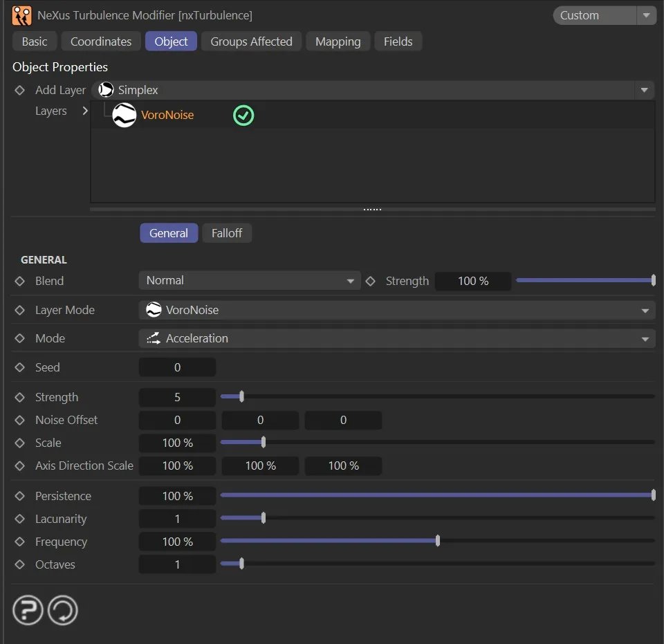Screen dimensions: 664x644
Task: Open the Fields tab
Action: click(398, 42)
